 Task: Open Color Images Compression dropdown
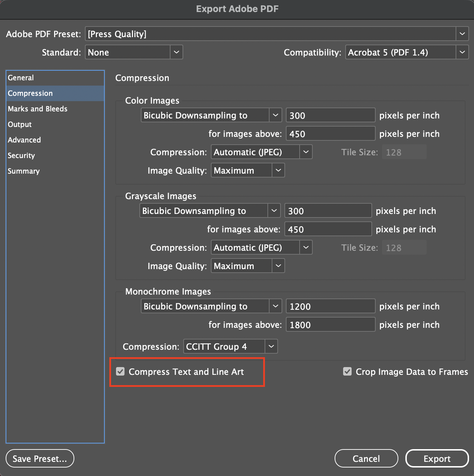pyautogui.click(x=262, y=152)
